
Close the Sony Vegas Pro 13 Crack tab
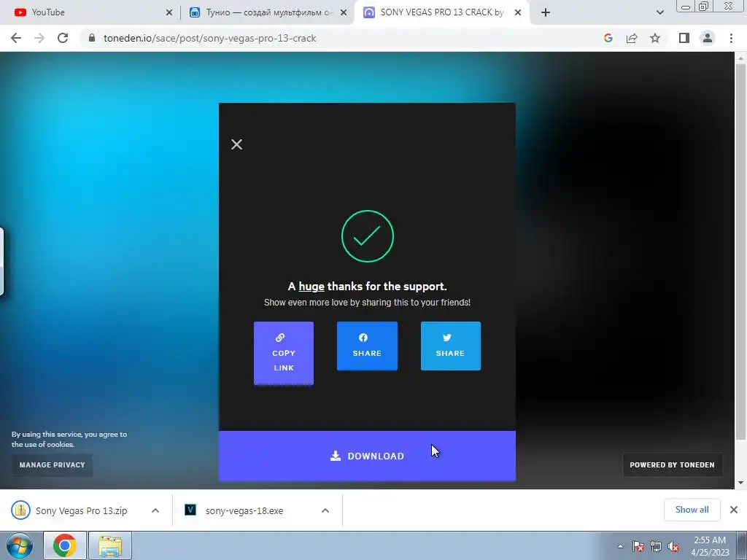point(518,13)
